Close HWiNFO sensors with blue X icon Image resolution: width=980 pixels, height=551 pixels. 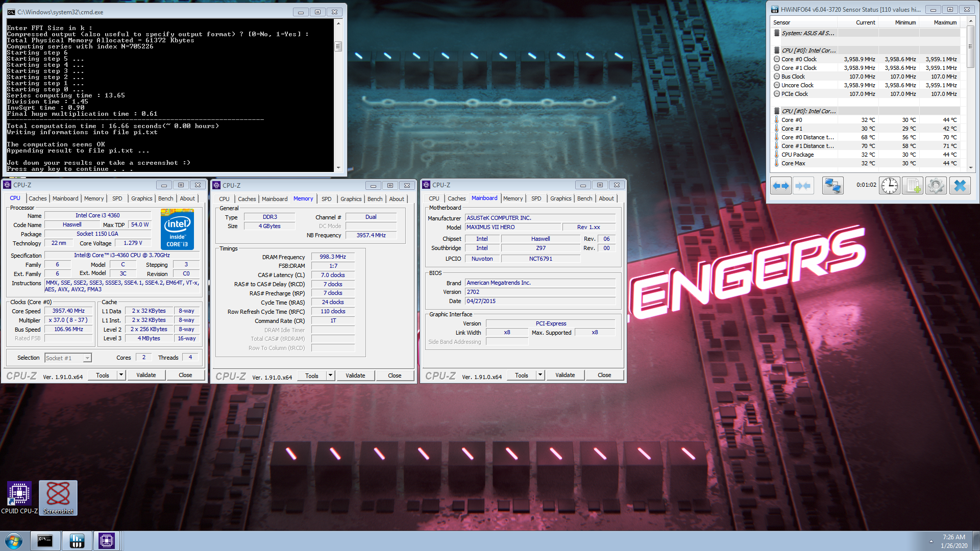click(x=960, y=186)
